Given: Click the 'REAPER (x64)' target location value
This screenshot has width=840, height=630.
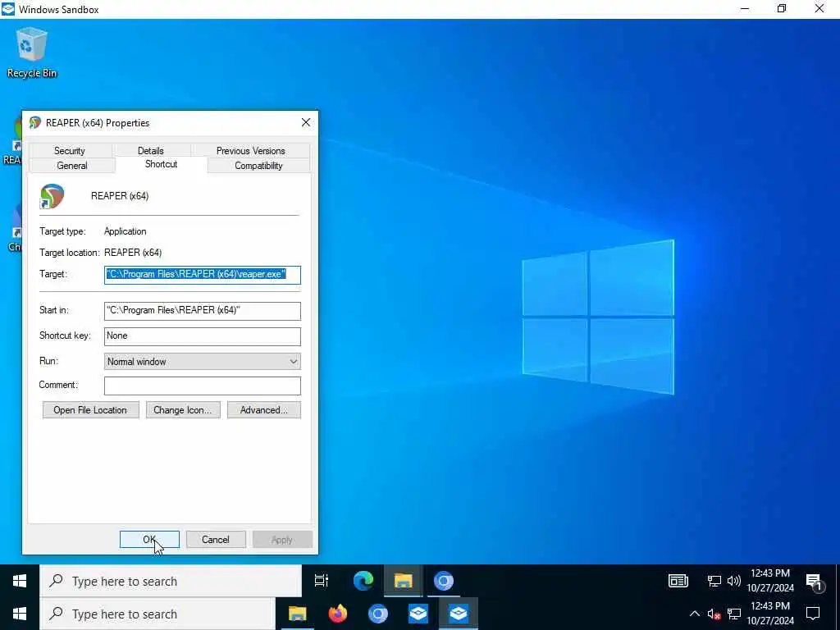Looking at the screenshot, I should point(133,253).
